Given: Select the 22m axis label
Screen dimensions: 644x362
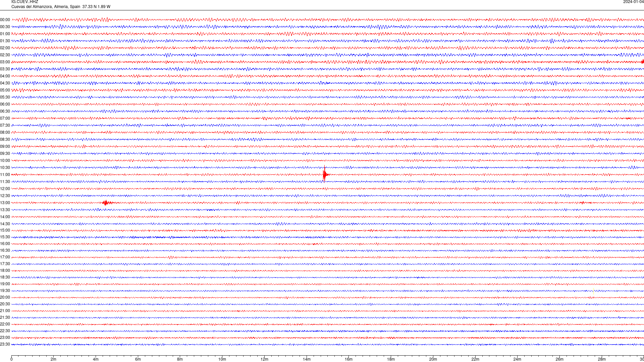Looking at the screenshot, I should [x=475, y=359].
